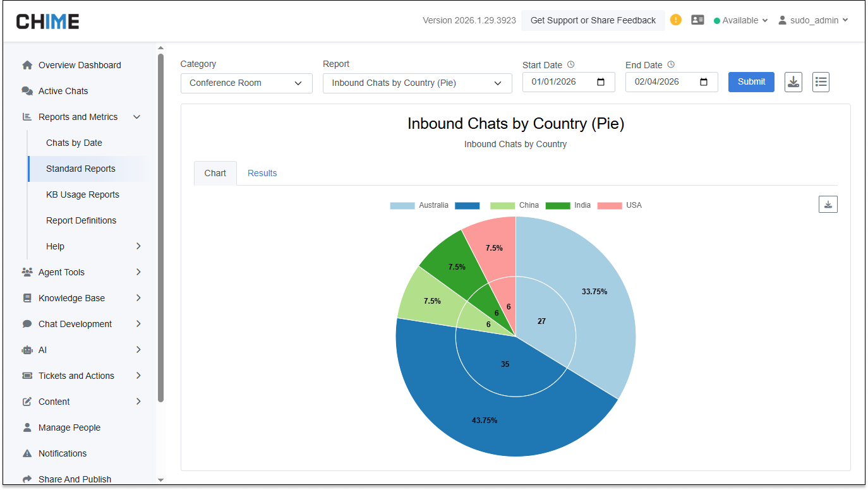
Task: Switch to the Results tab
Action: point(262,173)
